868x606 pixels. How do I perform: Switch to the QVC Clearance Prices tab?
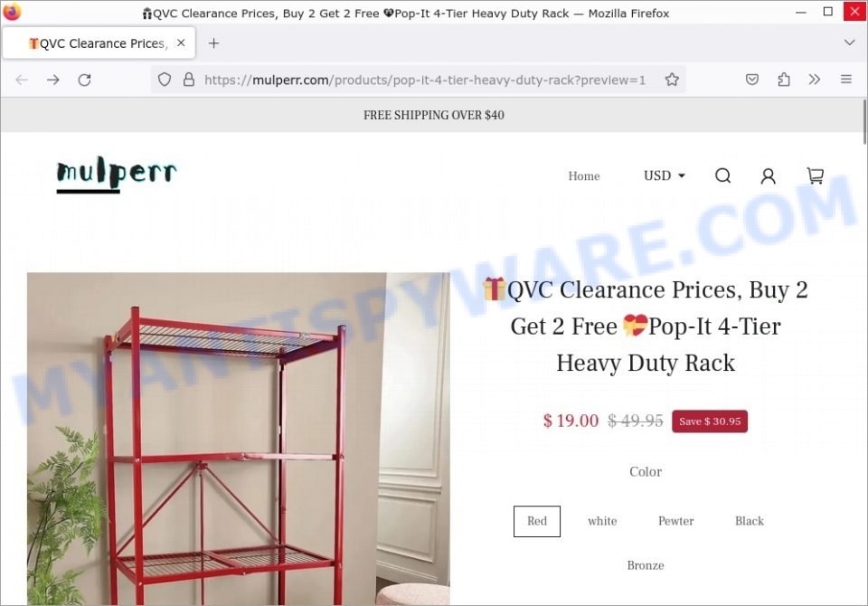coord(99,43)
